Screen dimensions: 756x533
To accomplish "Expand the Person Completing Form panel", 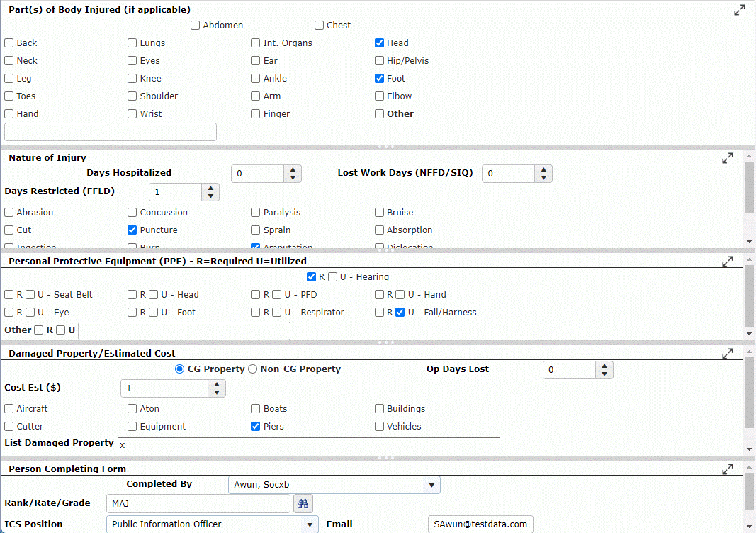I will point(727,469).
